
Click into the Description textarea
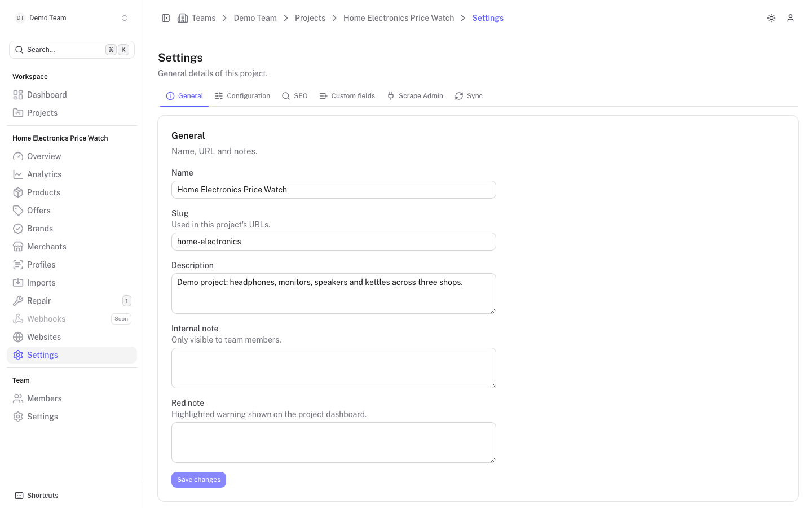tap(334, 294)
